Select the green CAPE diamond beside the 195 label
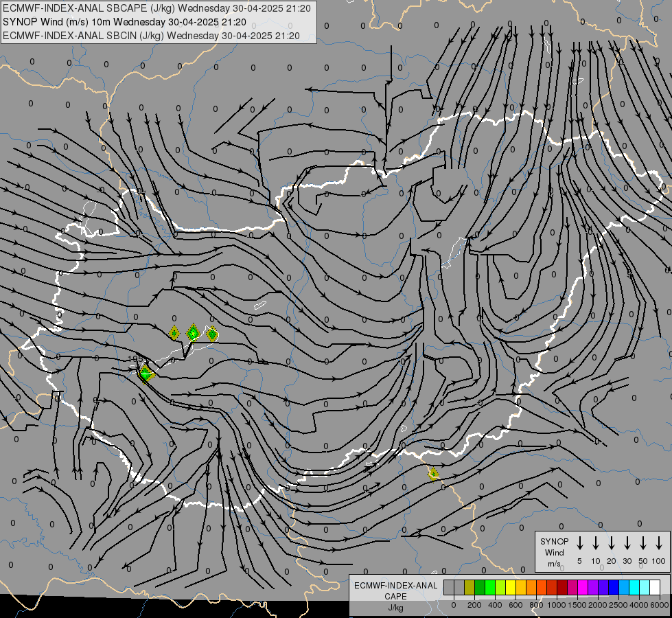This screenshot has height=618, width=672. 146,373
